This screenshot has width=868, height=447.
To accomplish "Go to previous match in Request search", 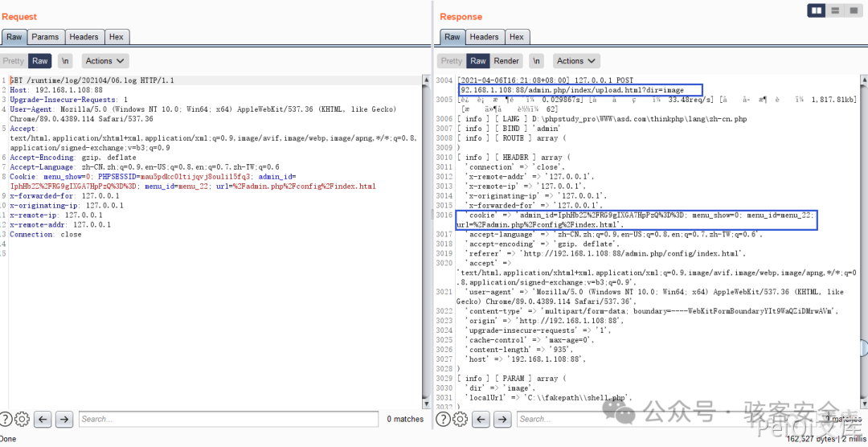I will [43, 420].
